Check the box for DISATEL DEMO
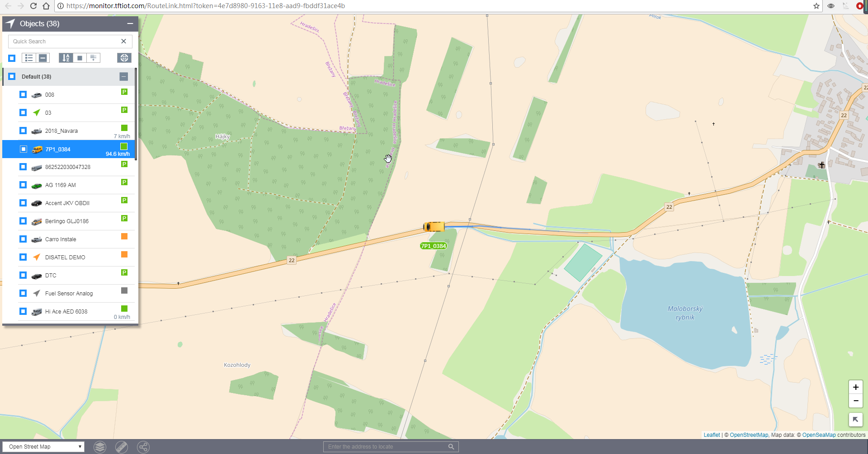The image size is (868, 454). pyautogui.click(x=23, y=257)
